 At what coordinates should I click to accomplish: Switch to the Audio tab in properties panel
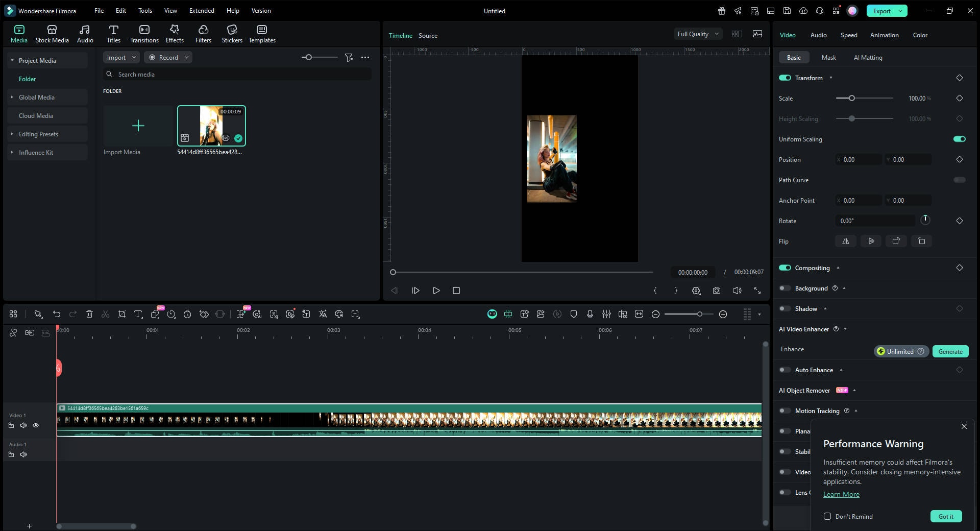818,35
